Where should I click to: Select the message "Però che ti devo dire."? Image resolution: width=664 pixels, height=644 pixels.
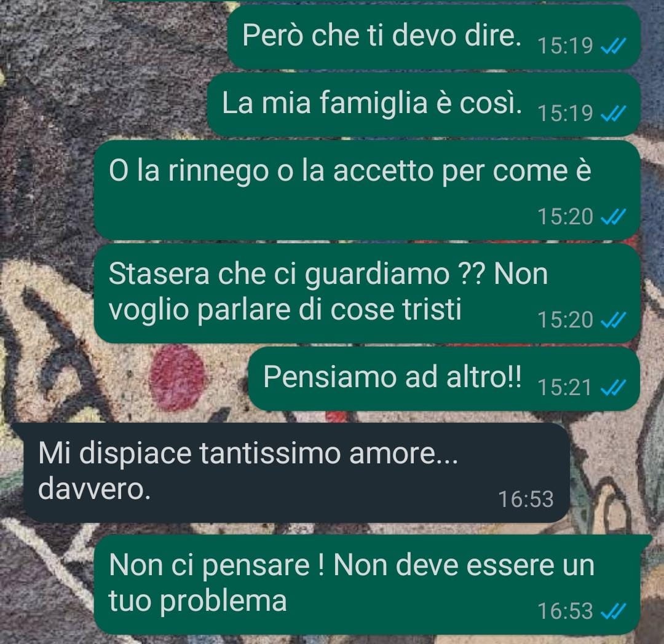(x=434, y=37)
